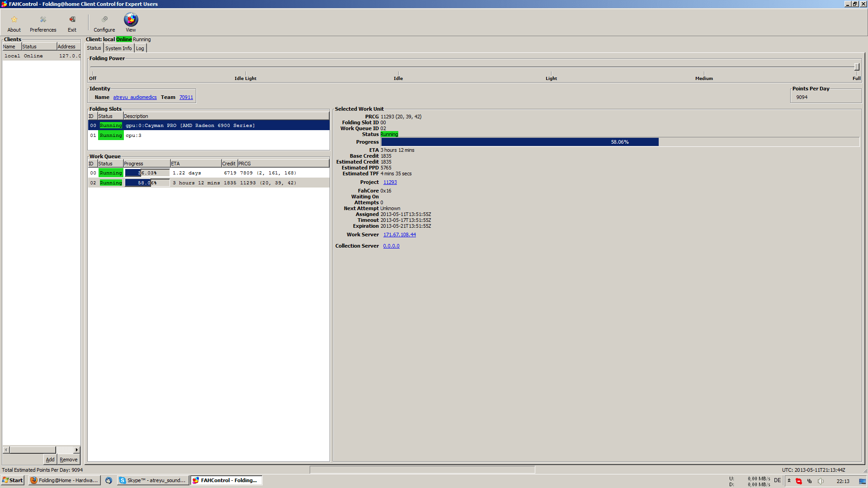The image size is (868, 488).
Task: Open team 70911 link
Action: coord(186,97)
